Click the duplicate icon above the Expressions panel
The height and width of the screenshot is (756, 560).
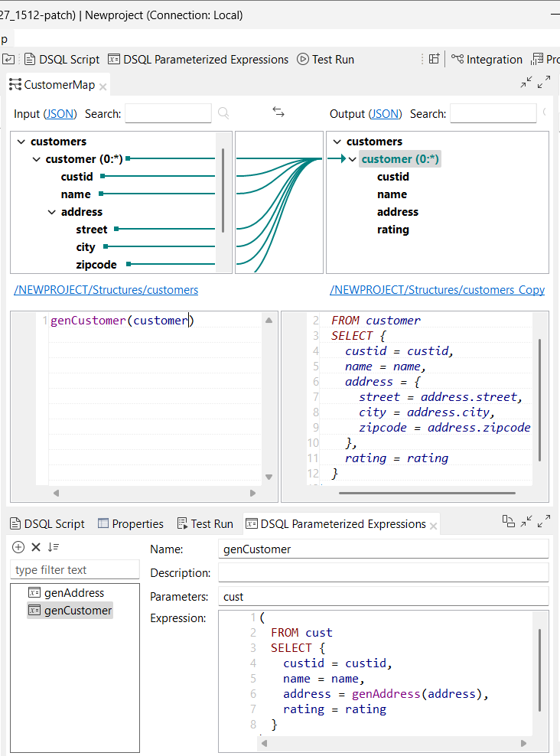point(508,520)
